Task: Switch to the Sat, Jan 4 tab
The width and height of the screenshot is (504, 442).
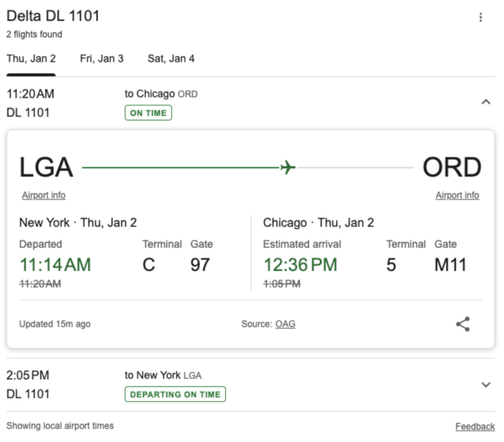Action: tap(171, 59)
